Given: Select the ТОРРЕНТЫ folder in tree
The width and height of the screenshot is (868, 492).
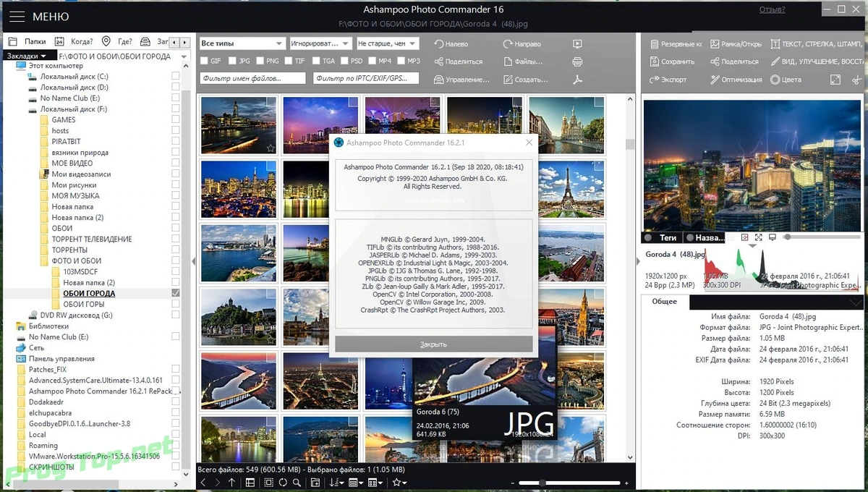Looking at the screenshot, I should tap(69, 250).
